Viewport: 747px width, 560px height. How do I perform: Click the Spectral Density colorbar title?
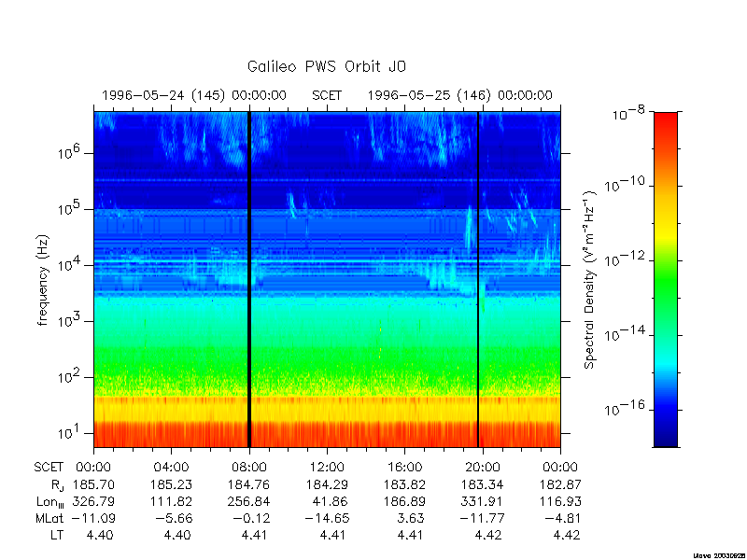coord(590,280)
